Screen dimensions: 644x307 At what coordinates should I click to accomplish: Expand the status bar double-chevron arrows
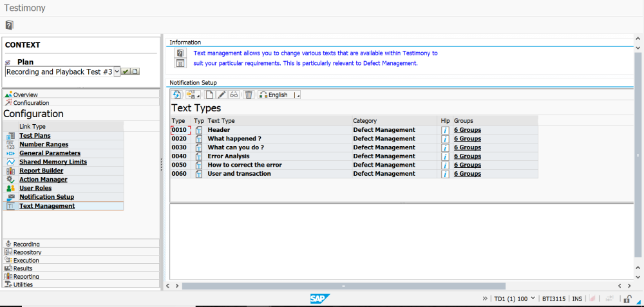pos(485,299)
